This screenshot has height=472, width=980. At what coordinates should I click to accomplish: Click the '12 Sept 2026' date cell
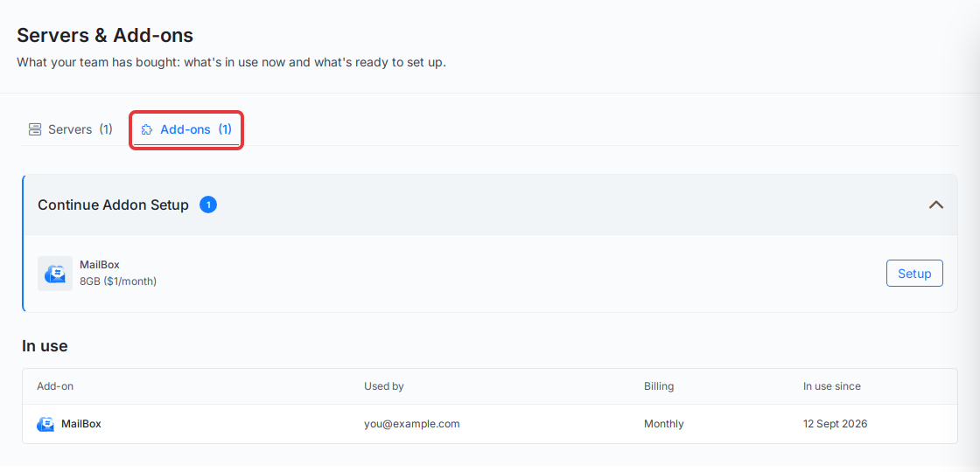tap(835, 424)
